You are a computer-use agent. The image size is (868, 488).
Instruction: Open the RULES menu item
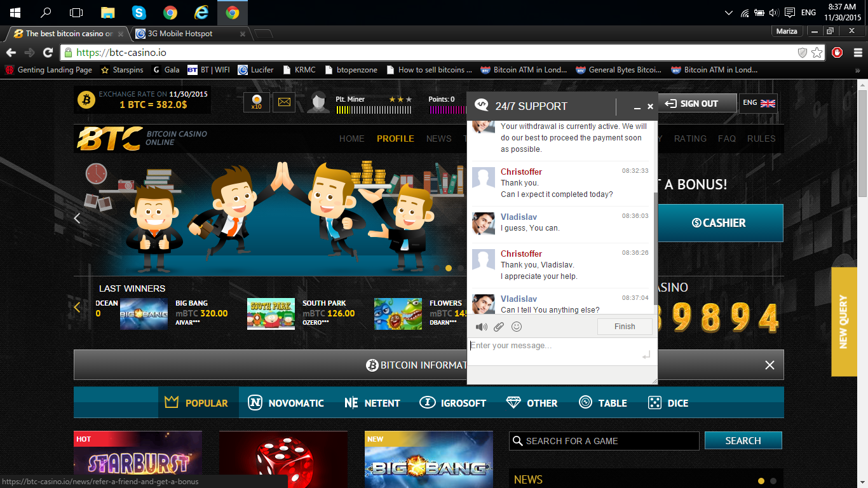click(761, 139)
